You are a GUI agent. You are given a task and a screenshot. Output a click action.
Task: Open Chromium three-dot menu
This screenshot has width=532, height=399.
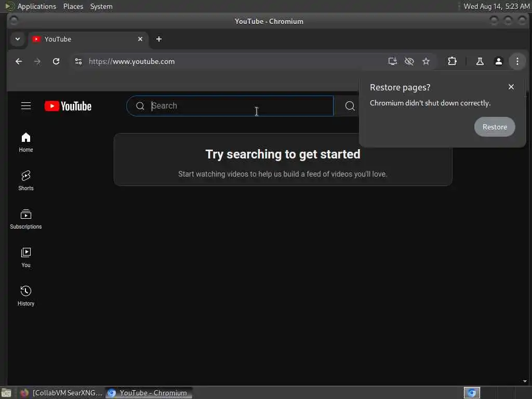click(517, 61)
